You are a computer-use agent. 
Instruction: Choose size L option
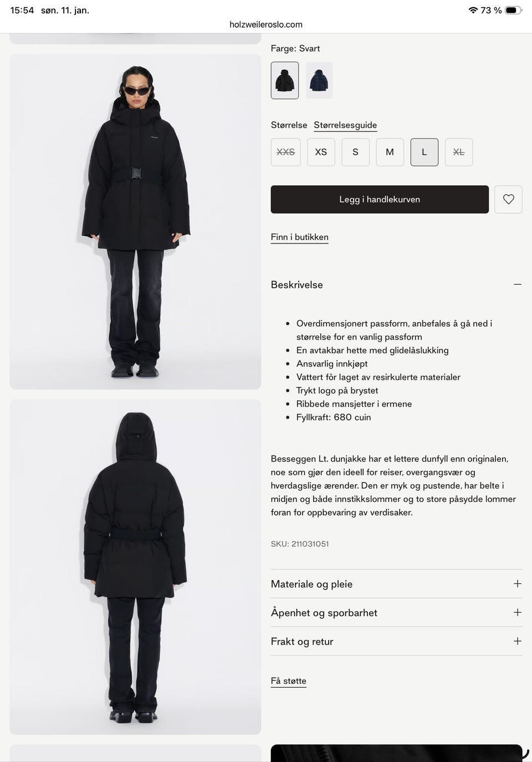click(424, 152)
